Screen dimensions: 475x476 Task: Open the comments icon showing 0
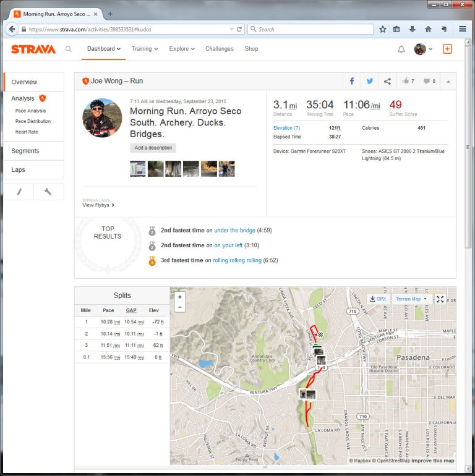click(429, 81)
